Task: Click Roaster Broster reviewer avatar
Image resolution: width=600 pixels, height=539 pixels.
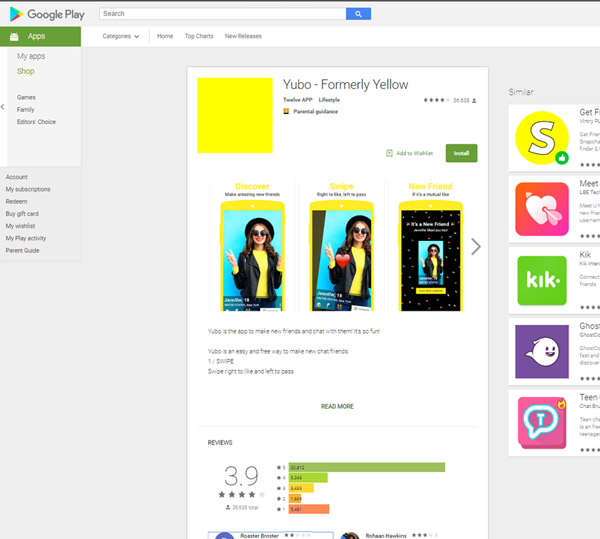Action: (x=224, y=536)
